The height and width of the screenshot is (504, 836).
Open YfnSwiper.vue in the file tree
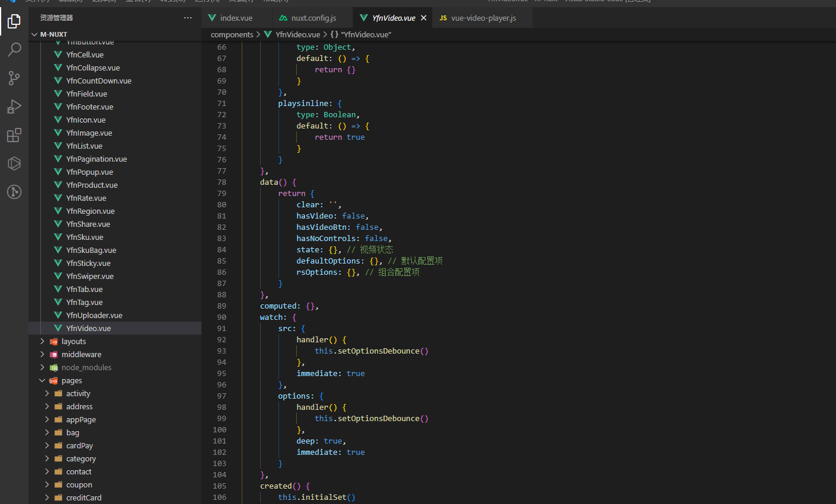point(89,276)
